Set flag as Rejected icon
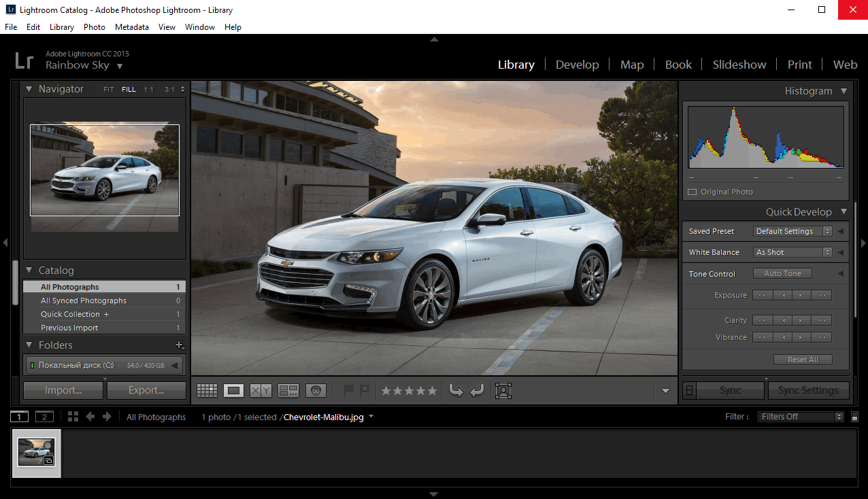 coord(365,390)
